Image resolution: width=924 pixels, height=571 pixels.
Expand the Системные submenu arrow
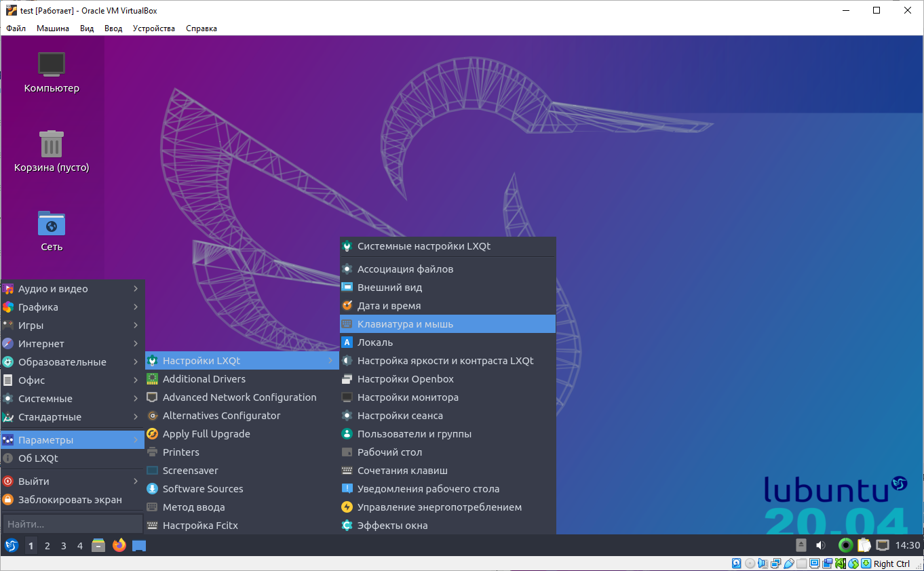[x=136, y=399]
